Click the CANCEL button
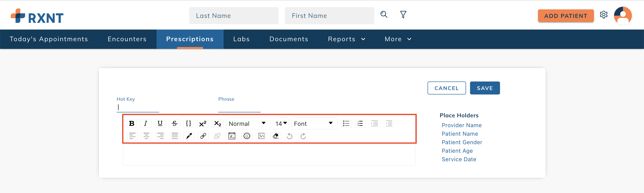 (x=447, y=88)
